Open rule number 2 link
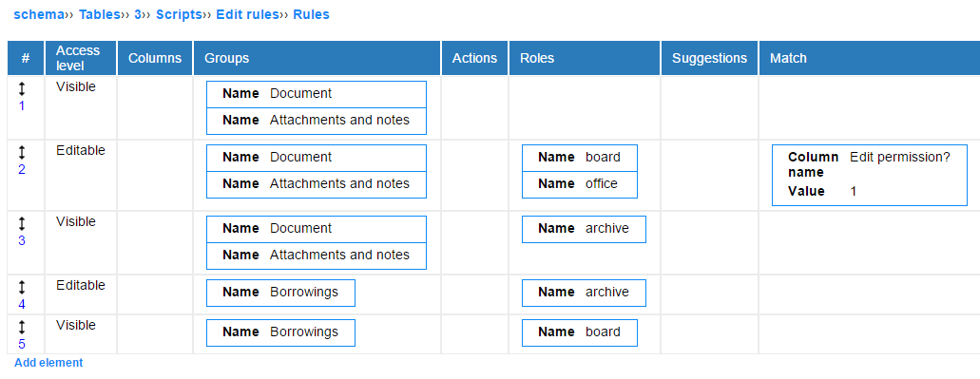Screen dimensions: 980x379 click(x=22, y=169)
